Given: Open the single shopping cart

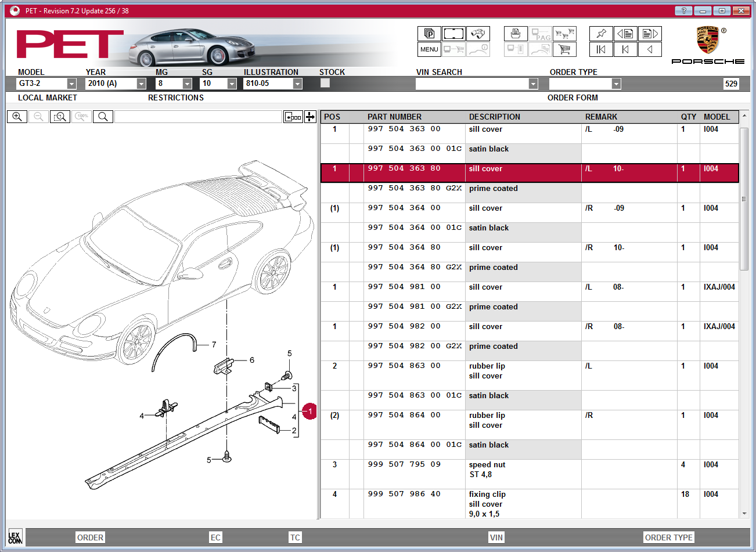Looking at the screenshot, I should click(564, 49).
